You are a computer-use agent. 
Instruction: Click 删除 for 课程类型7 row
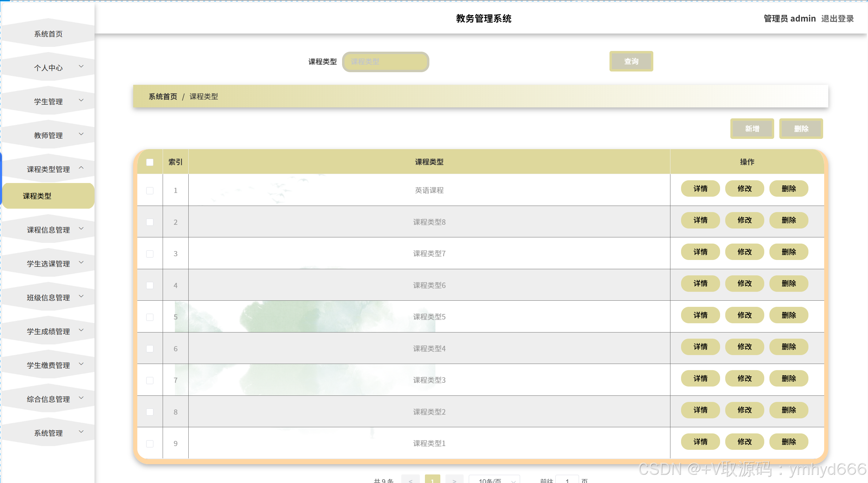[x=789, y=252]
